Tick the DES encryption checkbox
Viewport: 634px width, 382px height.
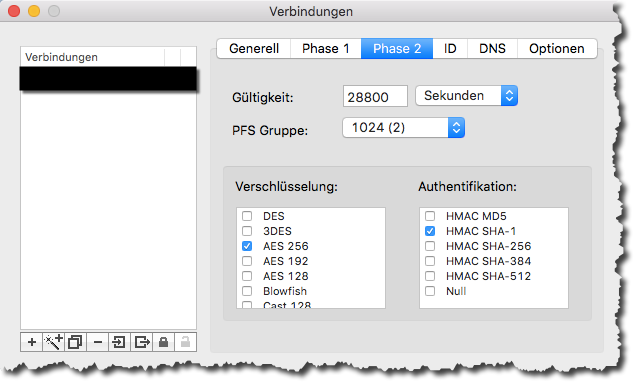(247, 216)
